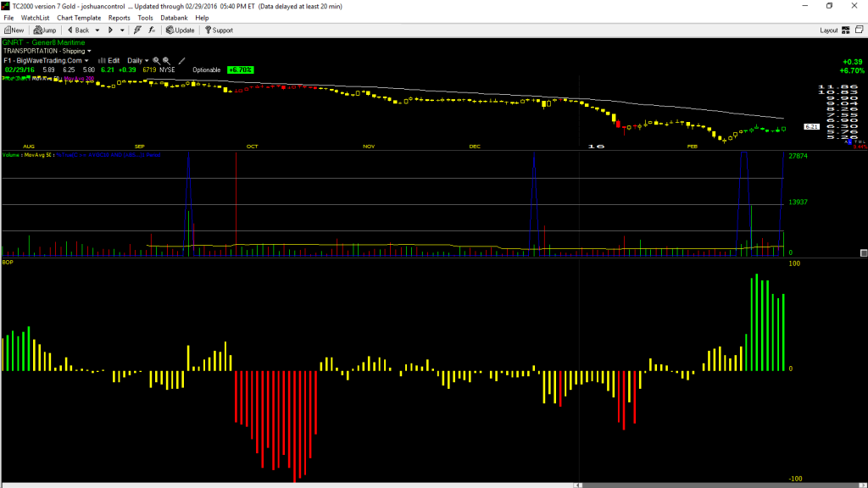Zoom in with the first magnifier icon

(156, 61)
